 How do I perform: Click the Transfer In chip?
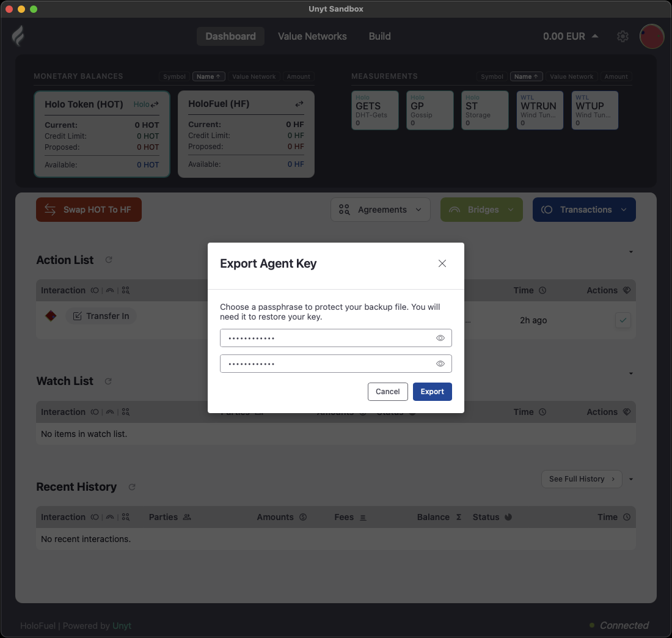pos(101,316)
